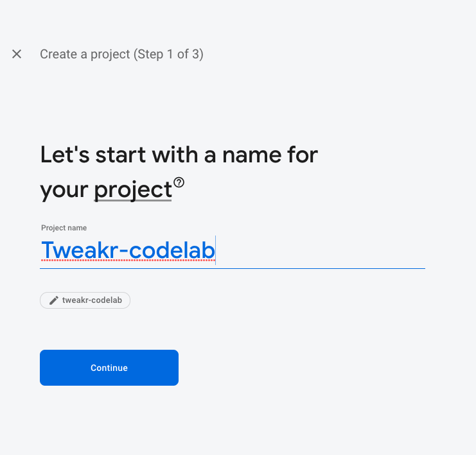The image size is (476, 455).
Task: Click the word "name" in the heading
Action: [254, 155]
